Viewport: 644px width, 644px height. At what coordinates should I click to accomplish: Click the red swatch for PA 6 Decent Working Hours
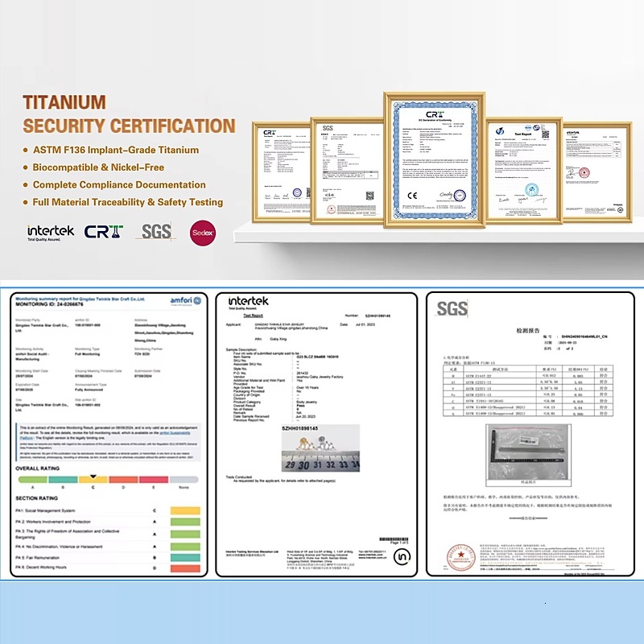[185, 568]
